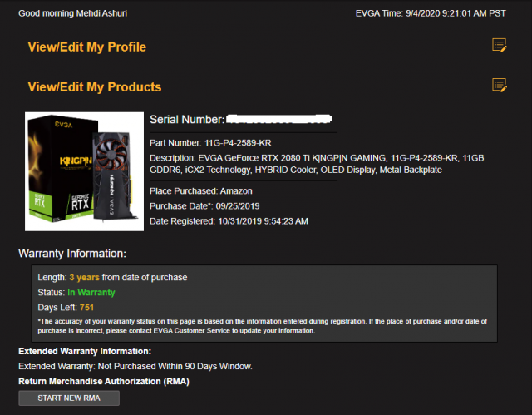Screen dimensions: 532x415
Task: Click the Date Registered line
Action: [x=229, y=221]
